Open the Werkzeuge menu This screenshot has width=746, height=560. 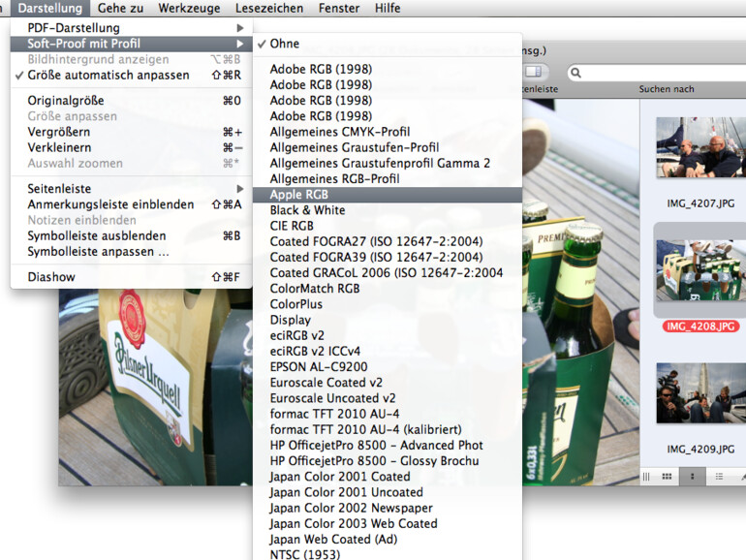coord(190,8)
